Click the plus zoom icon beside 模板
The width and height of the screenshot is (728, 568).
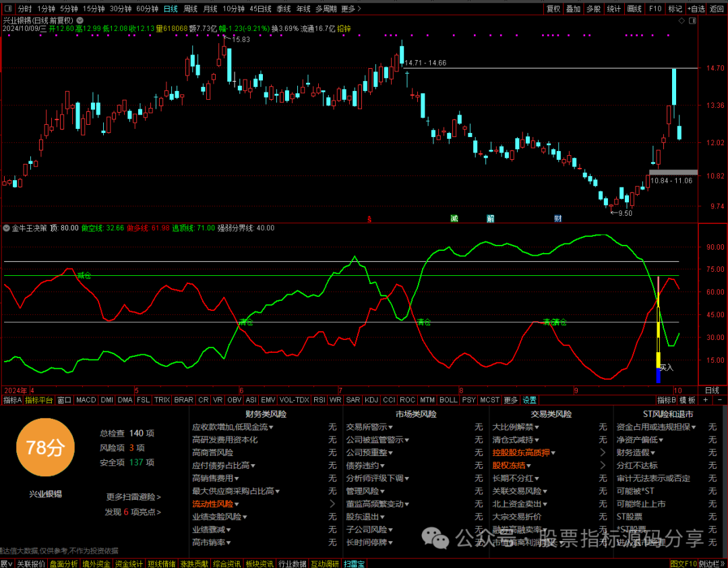pos(706,400)
